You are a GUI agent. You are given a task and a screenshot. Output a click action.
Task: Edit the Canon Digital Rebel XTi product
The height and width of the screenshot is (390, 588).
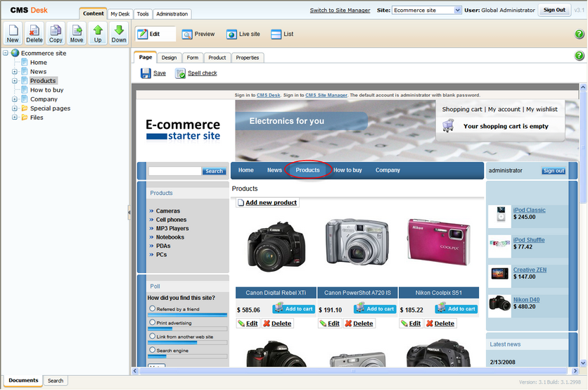[x=248, y=324]
